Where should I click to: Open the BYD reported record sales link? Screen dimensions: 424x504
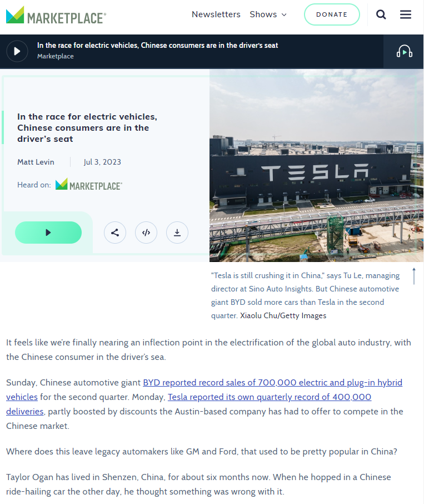(x=272, y=383)
